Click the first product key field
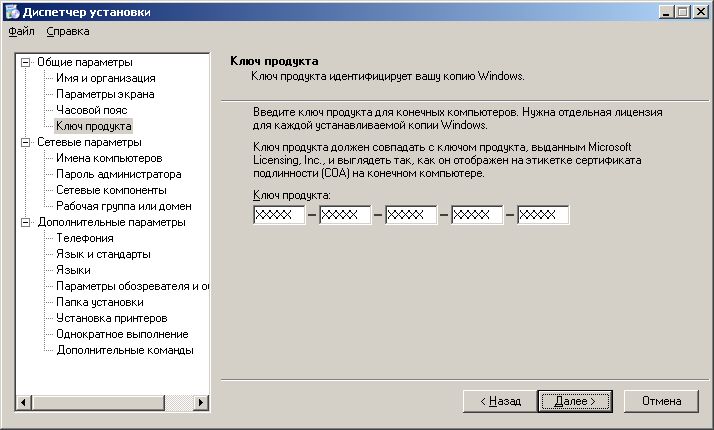 279,215
